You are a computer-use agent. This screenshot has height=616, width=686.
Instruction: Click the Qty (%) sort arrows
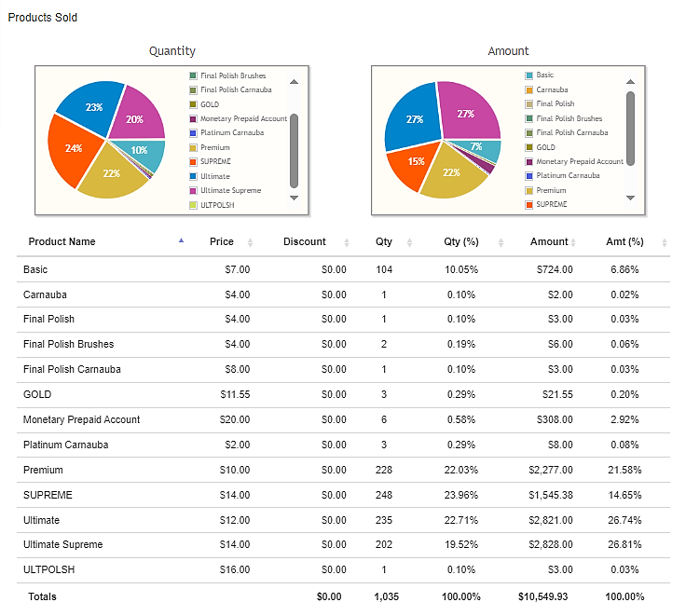coord(501,242)
